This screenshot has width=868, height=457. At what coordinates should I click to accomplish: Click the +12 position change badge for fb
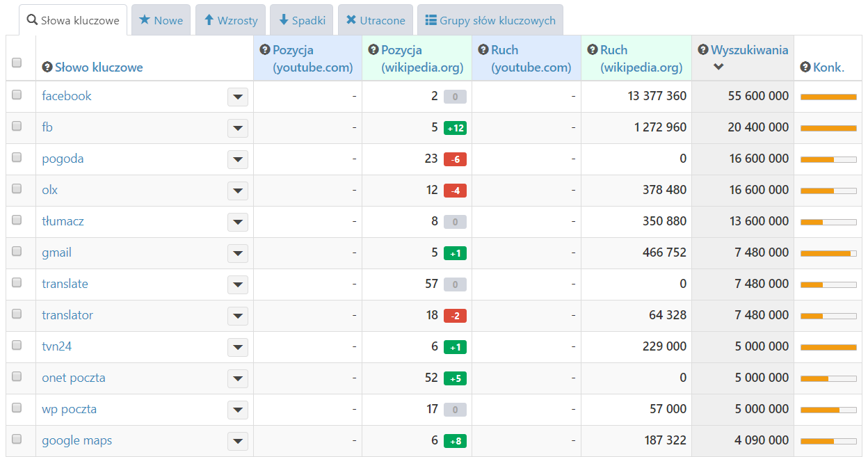(x=455, y=128)
